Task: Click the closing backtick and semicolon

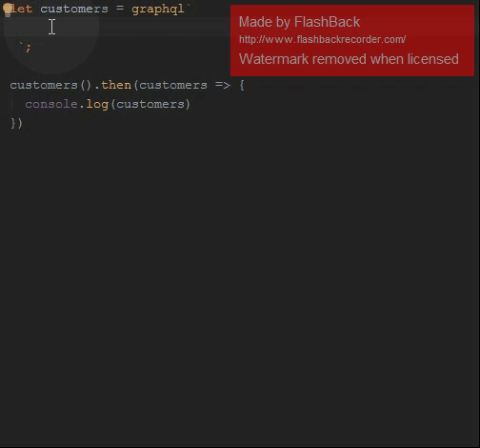Action: pyautogui.click(x=26, y=48)
